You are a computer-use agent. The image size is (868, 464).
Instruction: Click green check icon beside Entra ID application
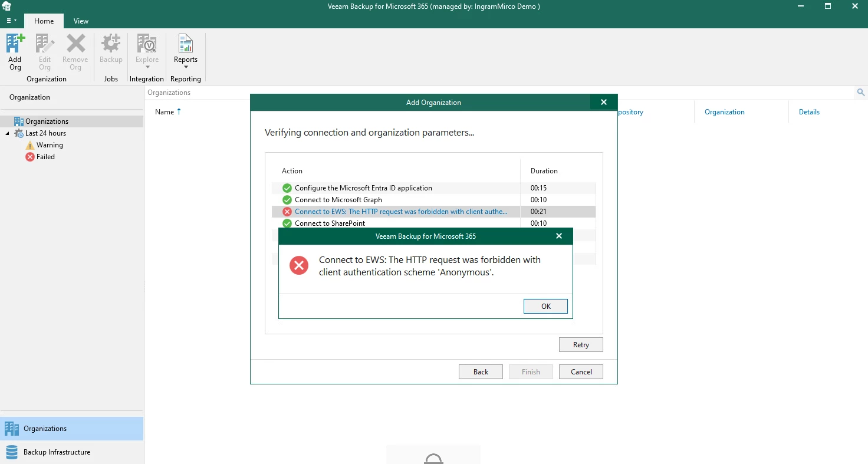click(287, 188)
